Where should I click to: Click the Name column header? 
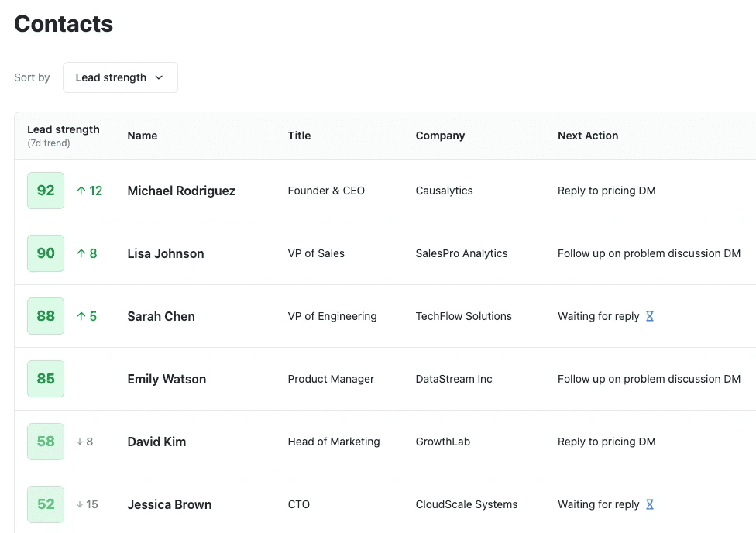[143, 136]
